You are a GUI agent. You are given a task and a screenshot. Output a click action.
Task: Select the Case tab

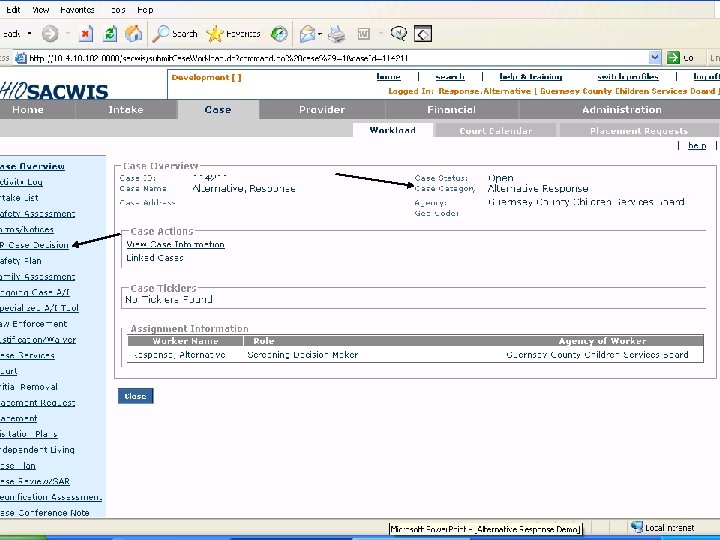click(218, 110)
